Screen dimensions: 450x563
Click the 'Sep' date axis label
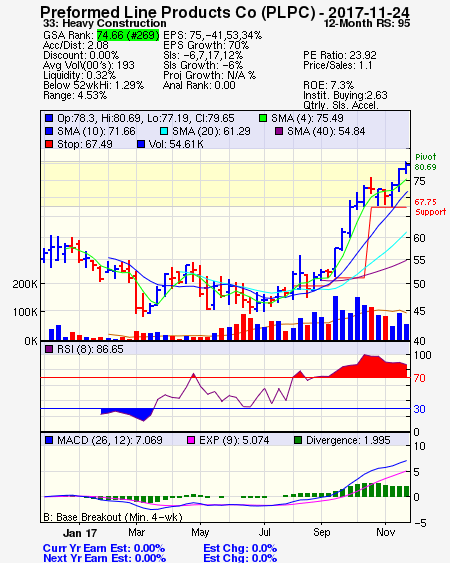click(321, 532)
